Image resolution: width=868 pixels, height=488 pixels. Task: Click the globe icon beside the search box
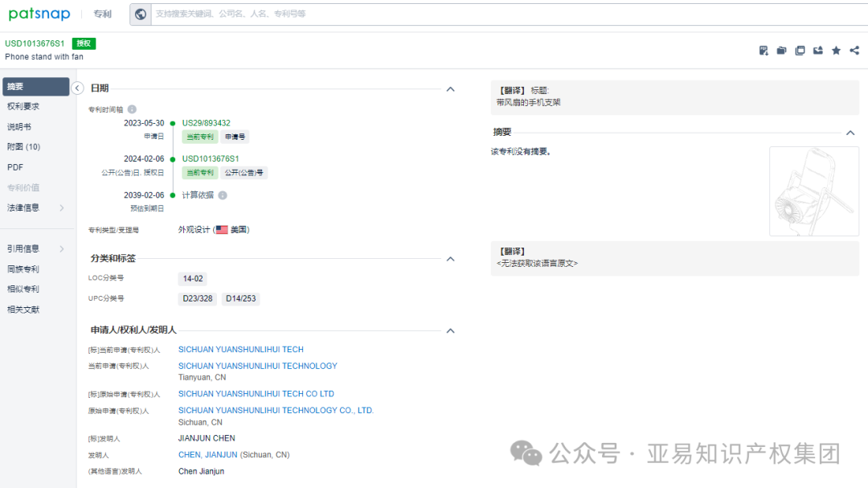pos(141,14)
